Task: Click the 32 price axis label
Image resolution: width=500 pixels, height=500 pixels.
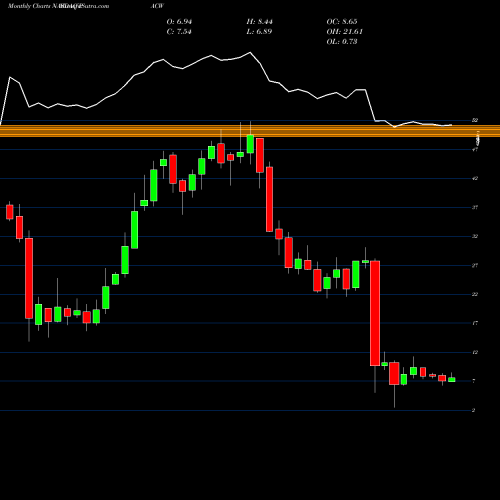Action: [475, 236]
